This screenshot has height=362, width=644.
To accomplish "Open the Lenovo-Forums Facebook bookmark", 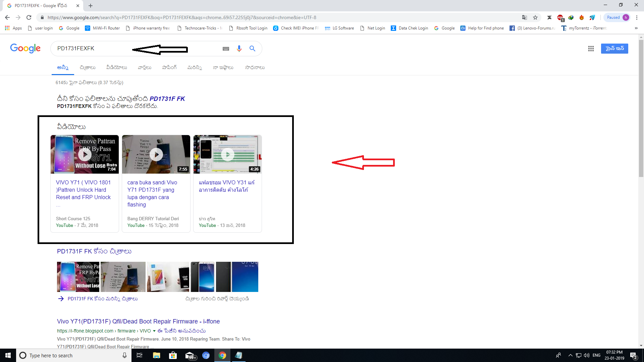I will pos(532,28).
